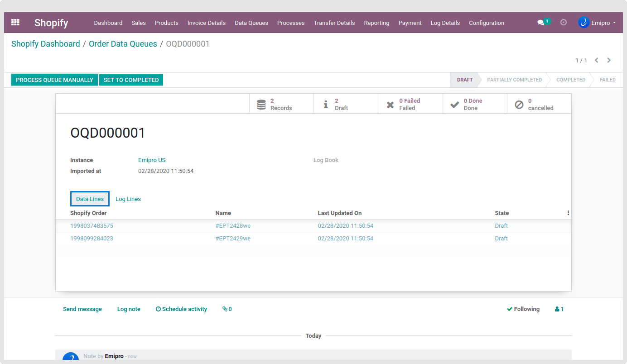Screen dimensions: 627x364
Task: Go to previous record arrow
Action: [597, 60]
